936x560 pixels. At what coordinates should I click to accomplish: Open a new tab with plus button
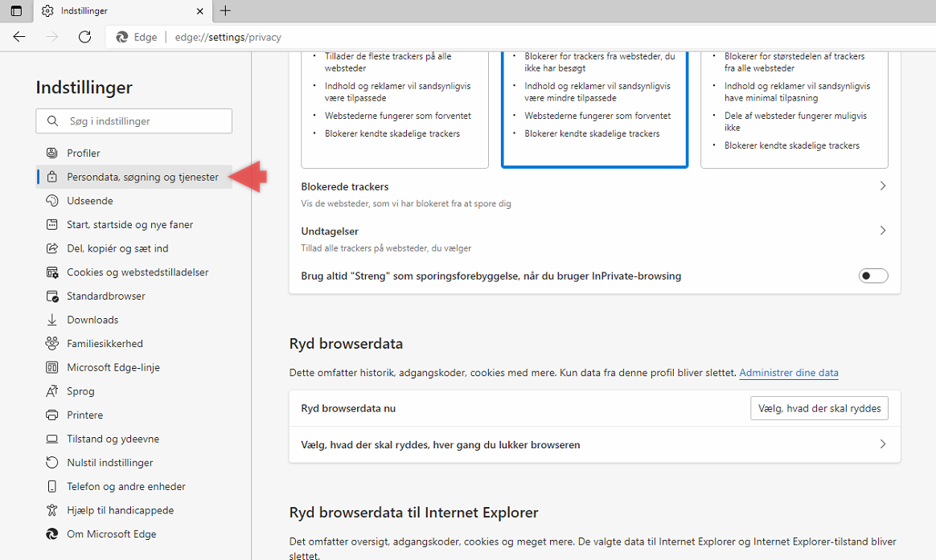click(x=225, y=10)
